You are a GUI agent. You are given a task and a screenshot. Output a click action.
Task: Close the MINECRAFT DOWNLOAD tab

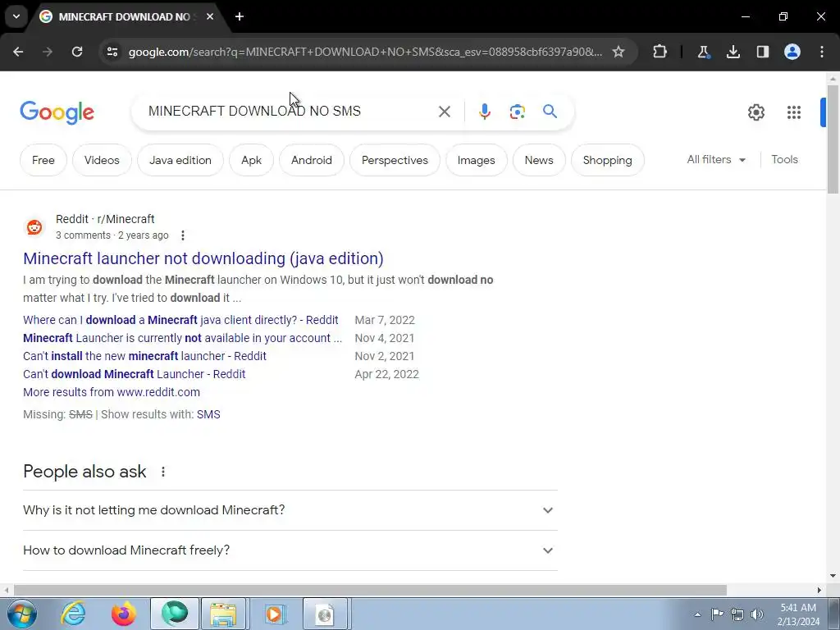point(210,16)
